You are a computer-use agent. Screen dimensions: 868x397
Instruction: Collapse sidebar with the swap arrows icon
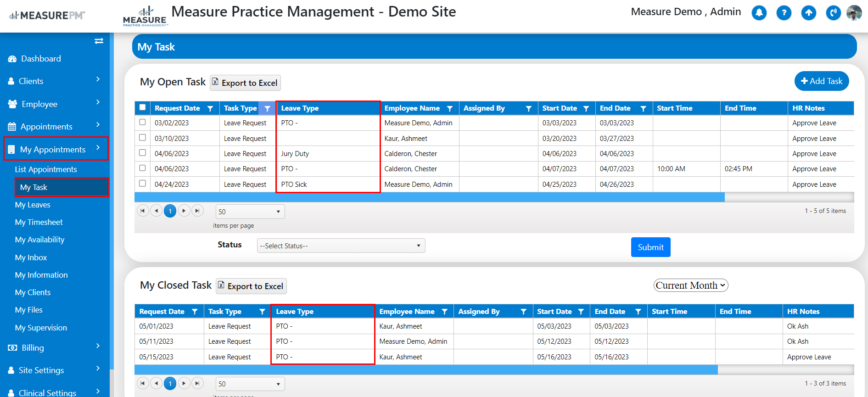click(x=99, y=41)
